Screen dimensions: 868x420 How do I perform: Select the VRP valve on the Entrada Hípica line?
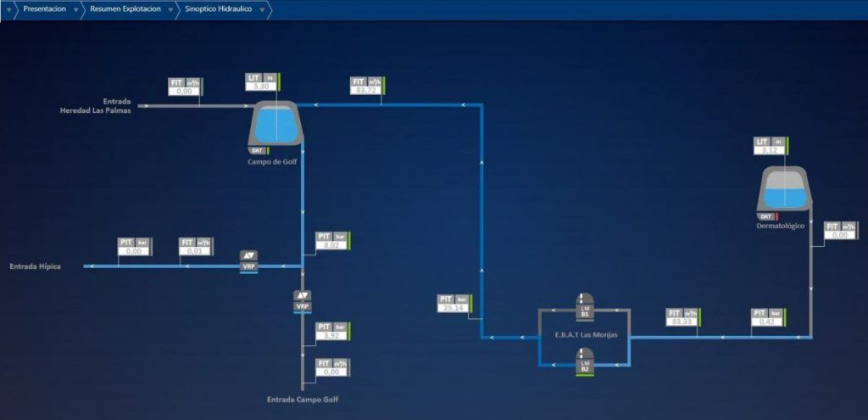tap(248, 261)
